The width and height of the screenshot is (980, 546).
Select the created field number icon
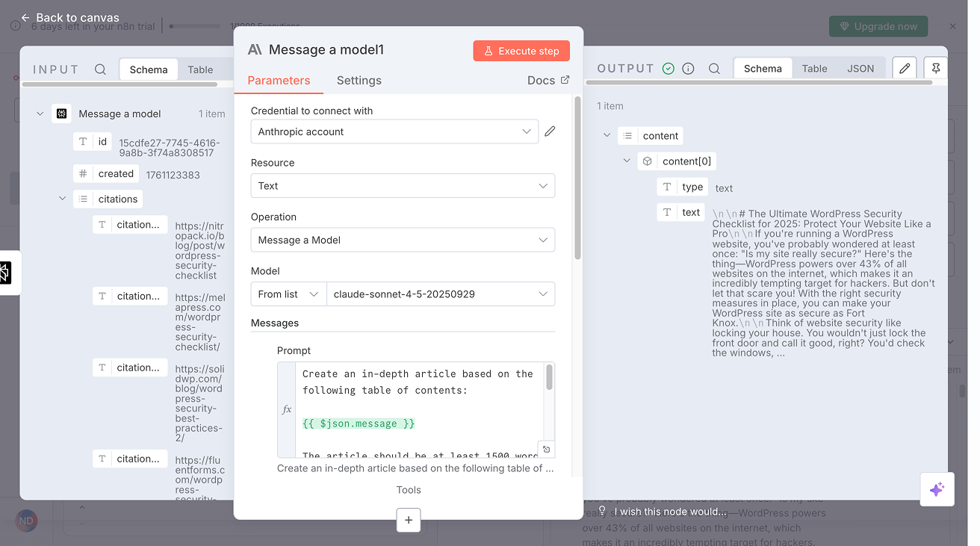pyautogui.click(x=83, y=173)
